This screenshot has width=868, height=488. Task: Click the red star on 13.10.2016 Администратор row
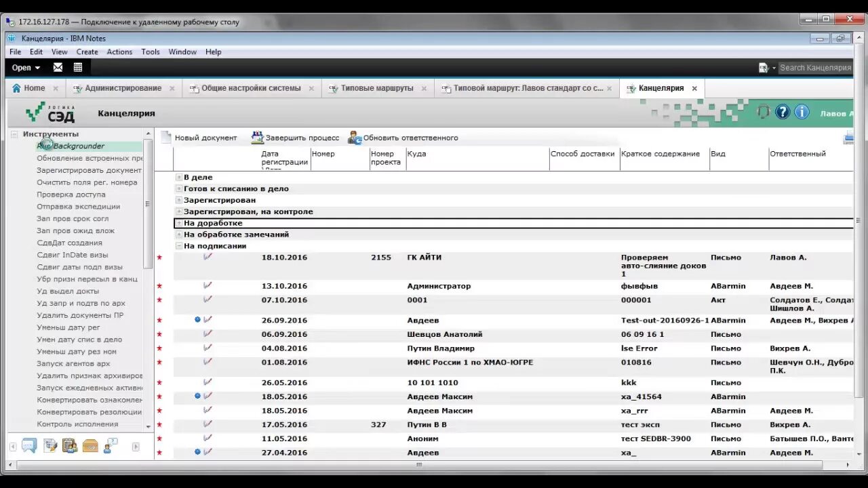point(159,286)
